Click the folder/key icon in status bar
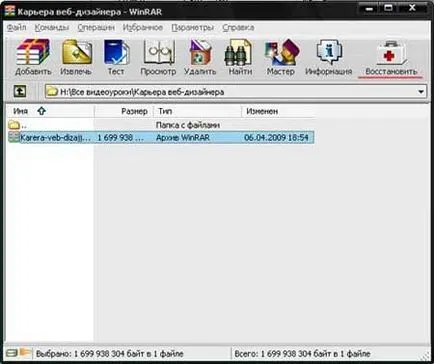Image resolution: width=434 pixels, height=364 pixels. pos(25,352)
